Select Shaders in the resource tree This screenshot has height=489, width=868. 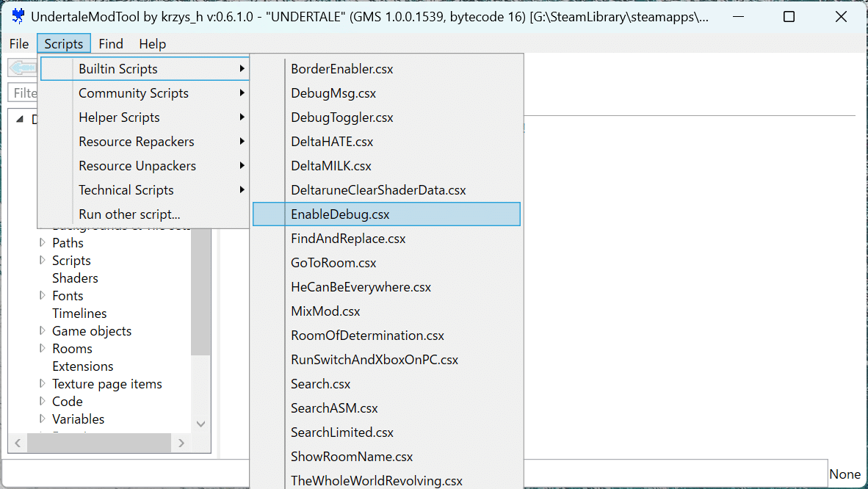point(75,278)
